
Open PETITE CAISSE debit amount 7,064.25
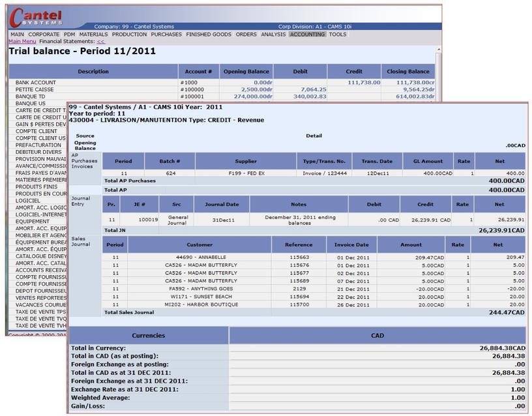pos(314,89)
